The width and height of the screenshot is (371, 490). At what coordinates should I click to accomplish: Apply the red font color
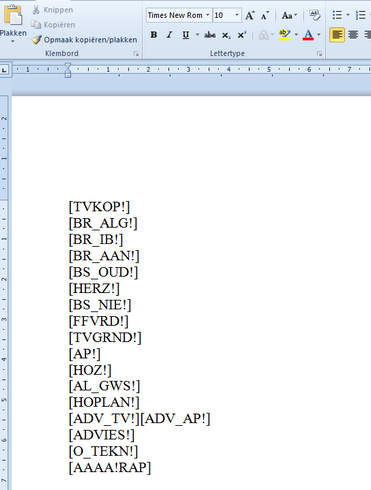[308, 35]
